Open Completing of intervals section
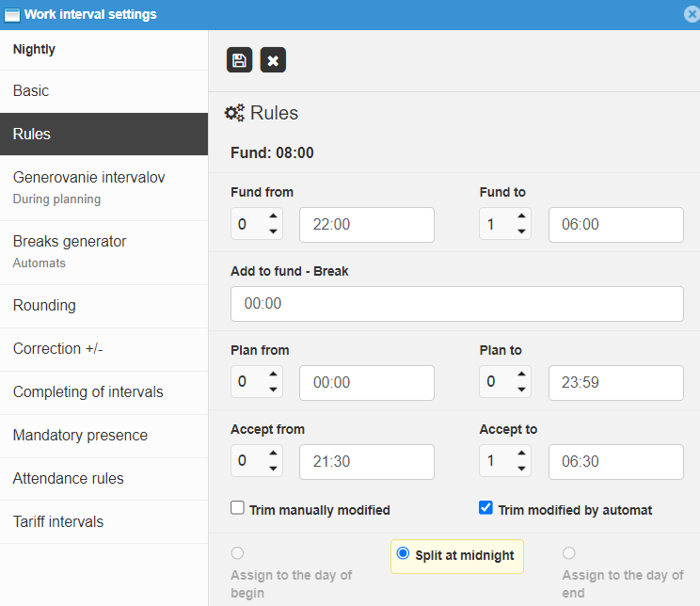This screenshot has height=606, width=700. (104, 392)
